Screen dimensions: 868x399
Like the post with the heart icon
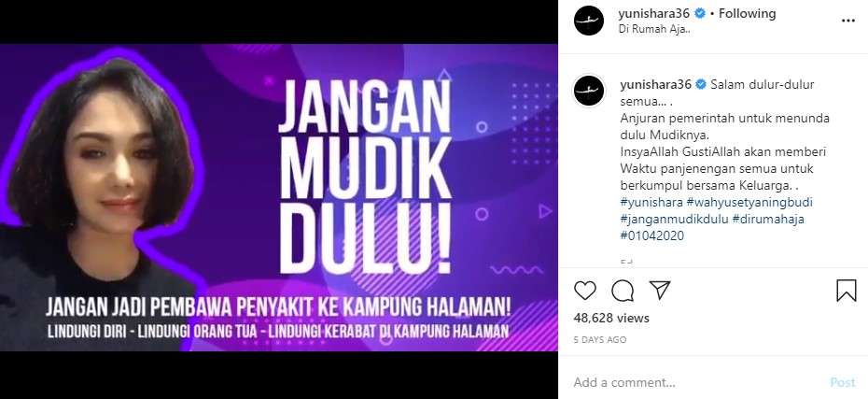click(x=584, y=291)
